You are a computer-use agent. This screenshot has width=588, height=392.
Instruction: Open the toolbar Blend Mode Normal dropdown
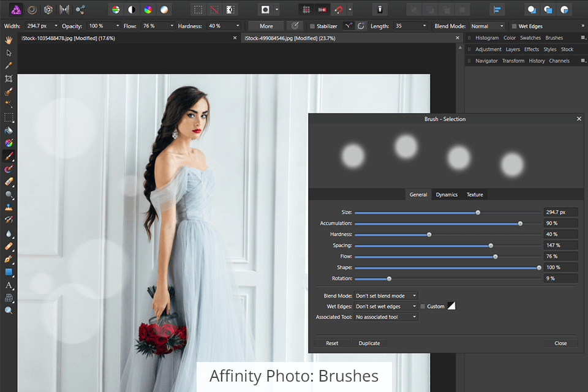[x=488, y=26]
